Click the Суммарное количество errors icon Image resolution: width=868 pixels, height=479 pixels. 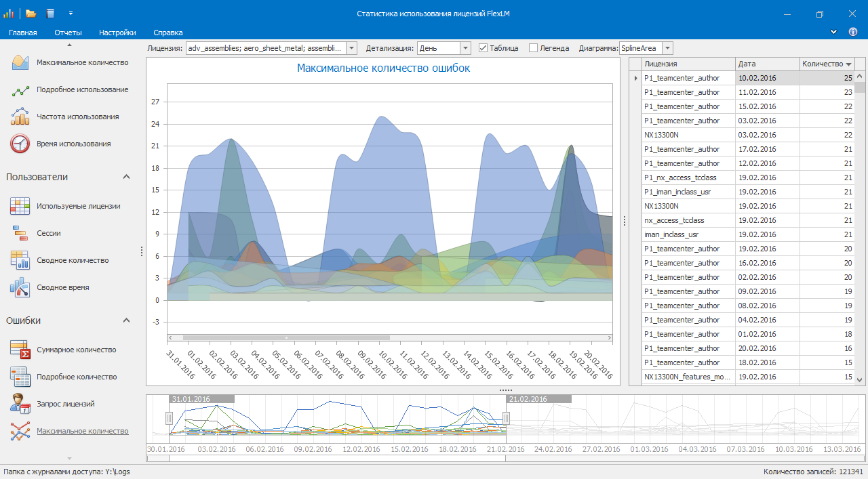[20, 350]
